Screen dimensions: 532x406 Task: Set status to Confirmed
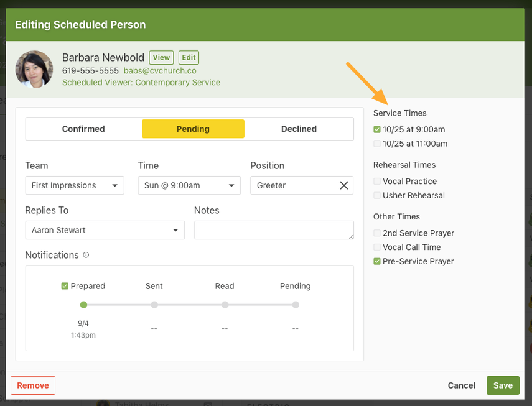pos(83,129)
